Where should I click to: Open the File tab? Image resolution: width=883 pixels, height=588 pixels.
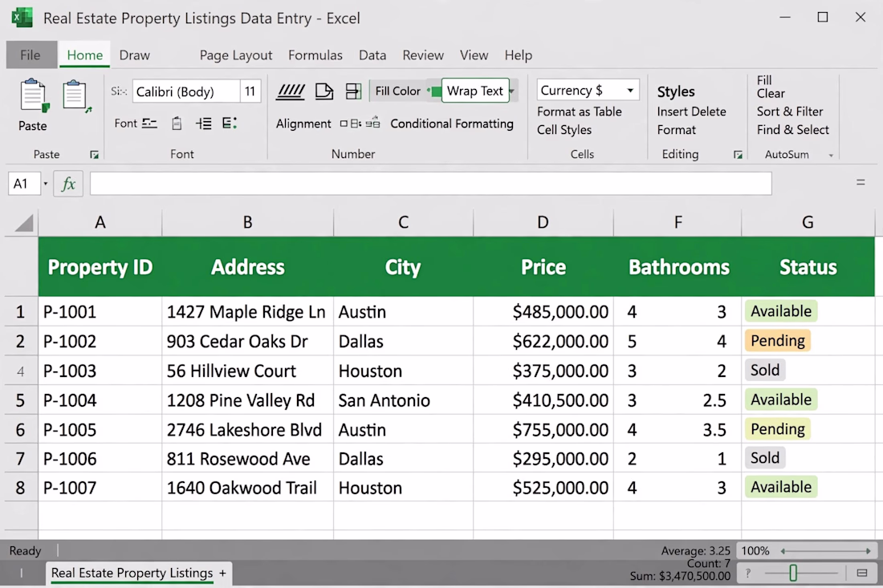31,55
